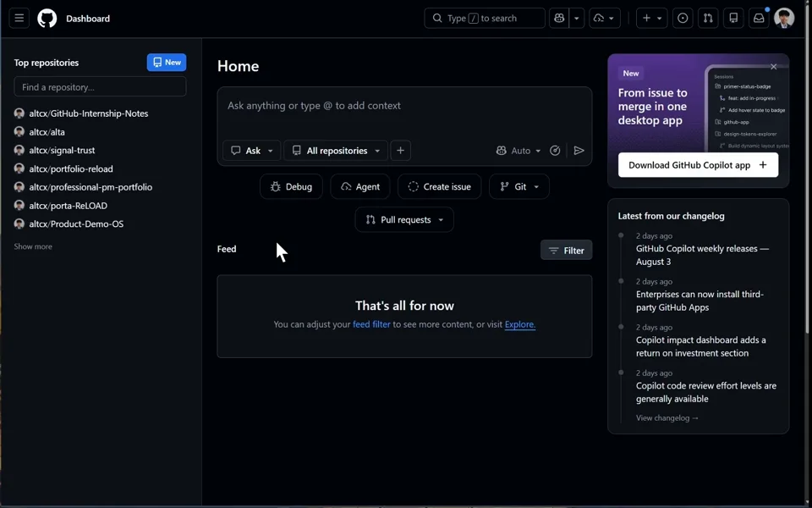The height and width of the screenshot is (508, 812).
Task: Open the feed Filter button
Action: pyautogui.click(x=566, y=251)
